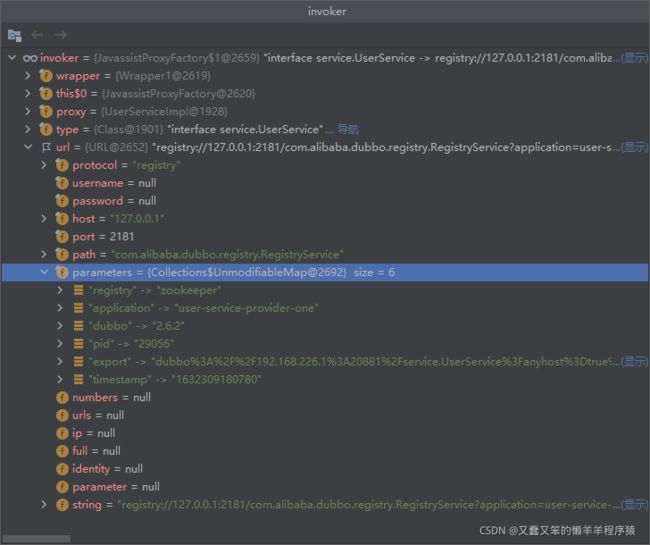
Task: Click the map entry icon beside "export"
Action: pyautogui.click(x=78, y=361)
